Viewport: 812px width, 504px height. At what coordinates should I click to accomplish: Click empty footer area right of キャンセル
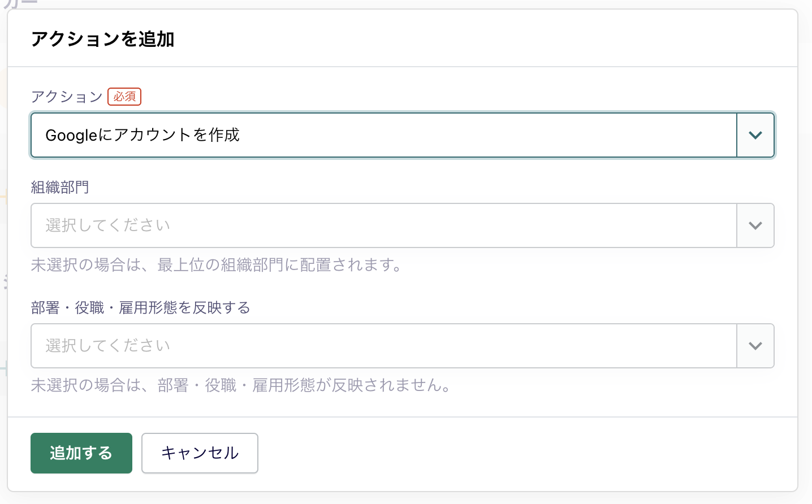509,453
